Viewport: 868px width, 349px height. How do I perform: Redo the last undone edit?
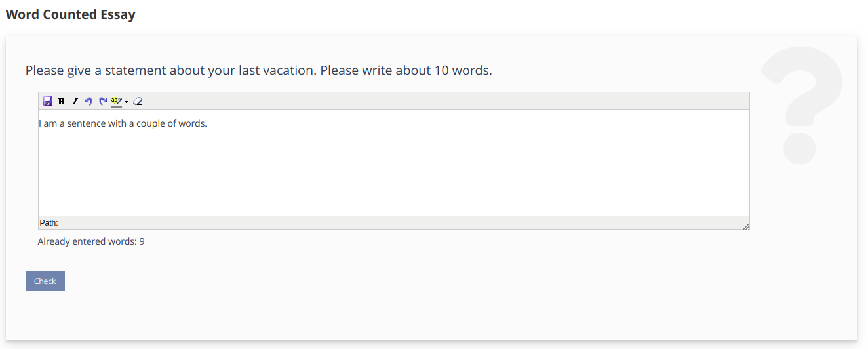[102, 101]
